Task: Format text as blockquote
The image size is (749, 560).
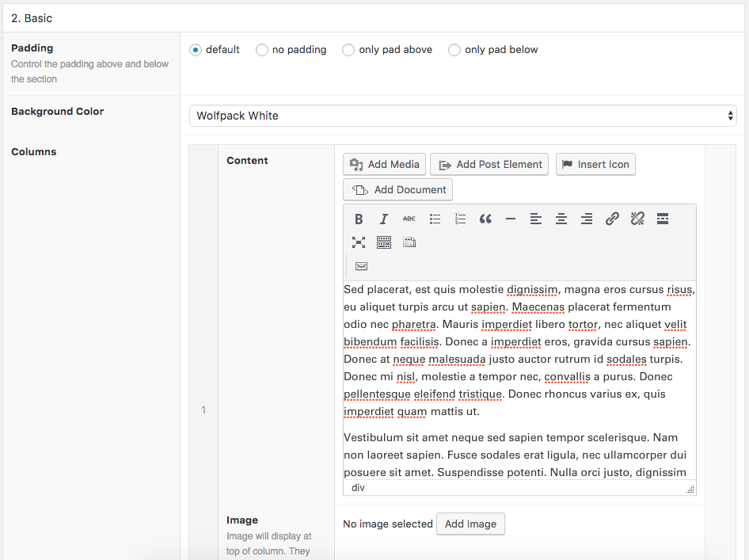Action: coord(485,219)
